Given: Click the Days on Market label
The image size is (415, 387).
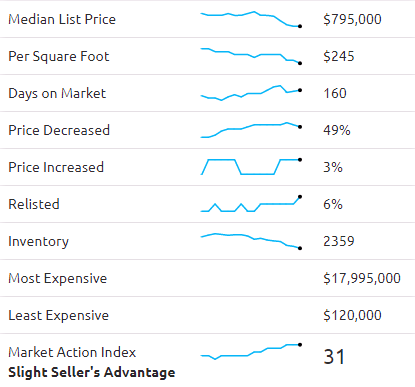Looking at the screenshot, I should point(57,94).
